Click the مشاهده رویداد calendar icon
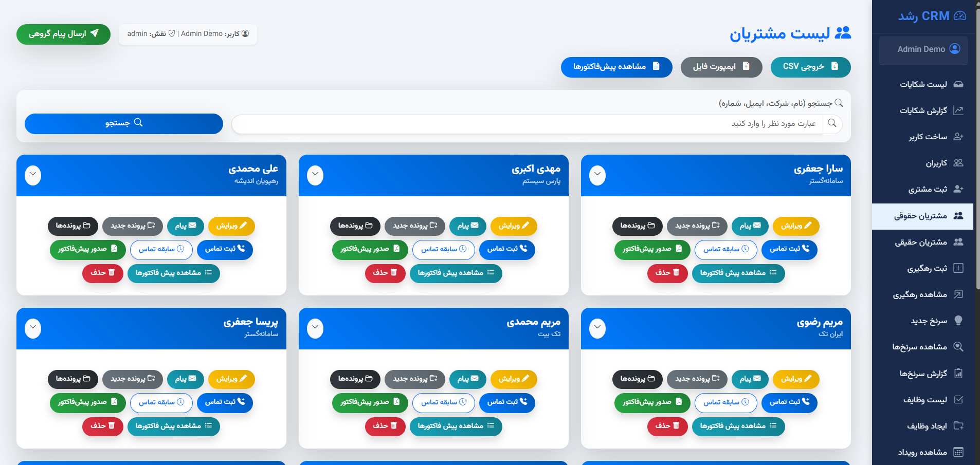This screenshot has height=465, width=980. coord(958,452)
